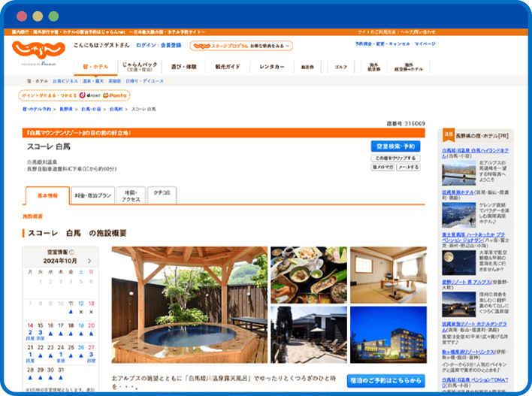The width and height of the screenshot is (532, 396).
Task: Select October 31 availability triangle
Action: click(61, 377)
